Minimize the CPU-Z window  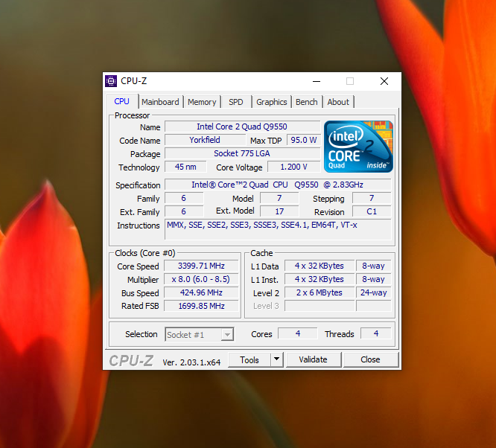pyautogui.click(x=316, y=81)
